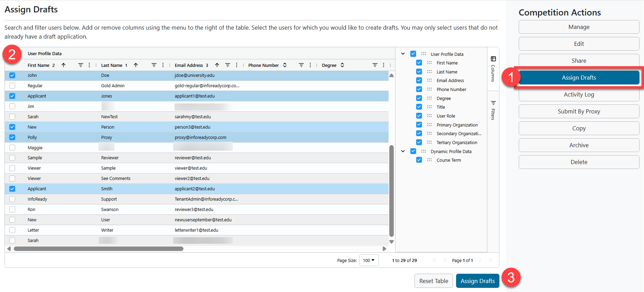Click the Delete action button
This screenshot has width=644, height=292.
(579, 162)
